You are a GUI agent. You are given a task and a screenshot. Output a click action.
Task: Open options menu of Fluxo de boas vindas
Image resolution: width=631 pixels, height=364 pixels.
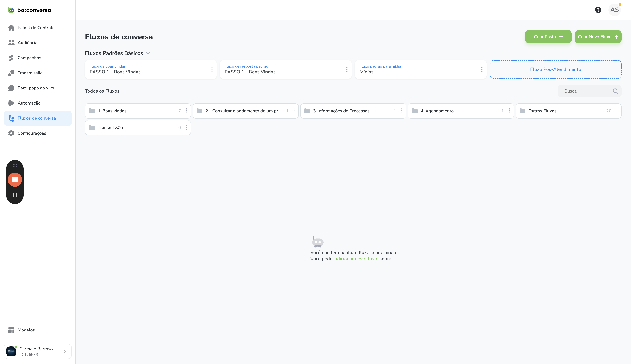tap(212, 69)
